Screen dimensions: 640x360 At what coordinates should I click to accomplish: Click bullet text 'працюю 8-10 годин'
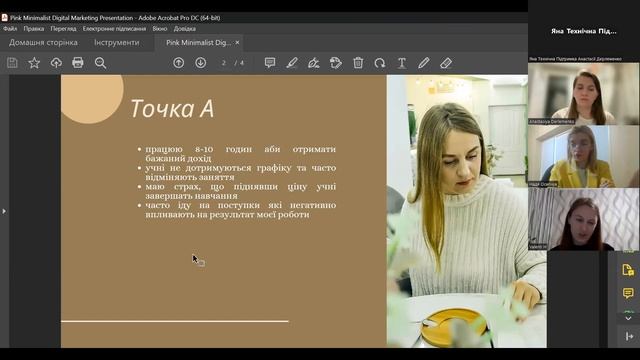241,153
